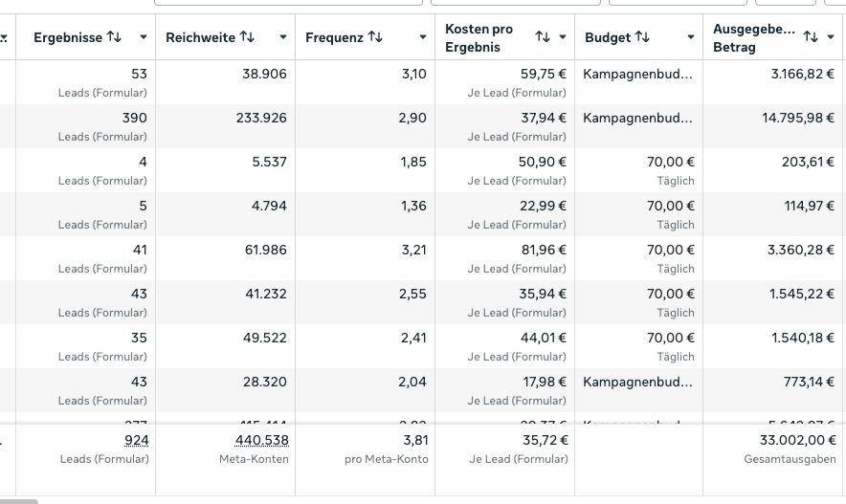Viewport: 846px width, 504px height.
Task: Sort the Reichweite column with arrows icon
Action: [x=247, y=36]
